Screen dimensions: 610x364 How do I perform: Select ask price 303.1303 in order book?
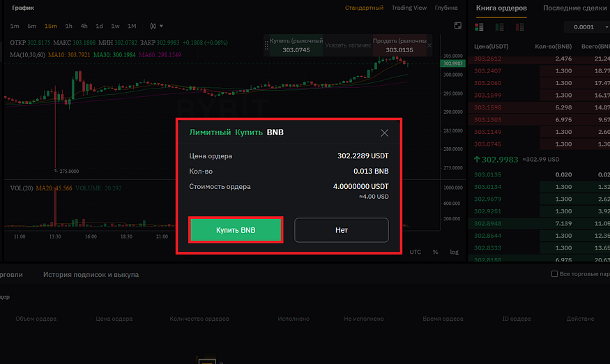(487, 119)
